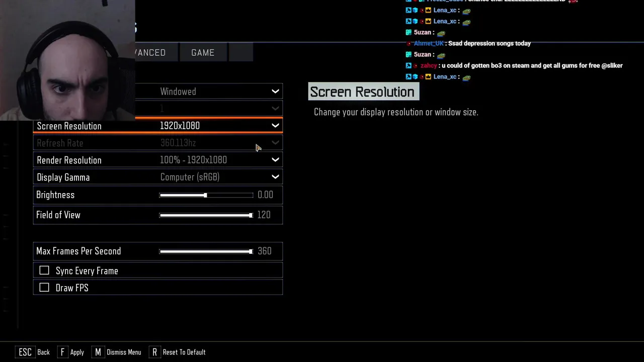Open the GAME settings tab
This screenshot has width=644, height=362.
[203, 53]
